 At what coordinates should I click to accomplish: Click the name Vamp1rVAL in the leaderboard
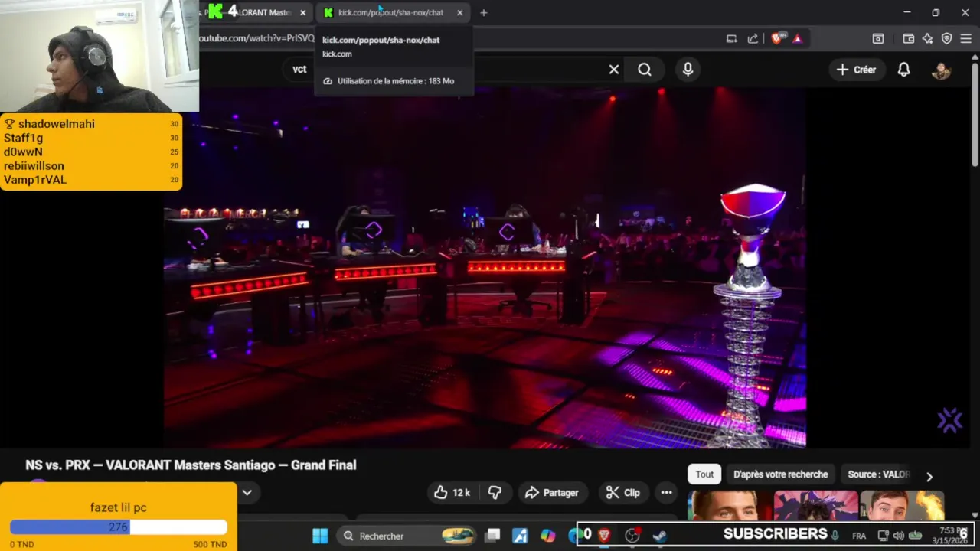(x=35, y=180)
